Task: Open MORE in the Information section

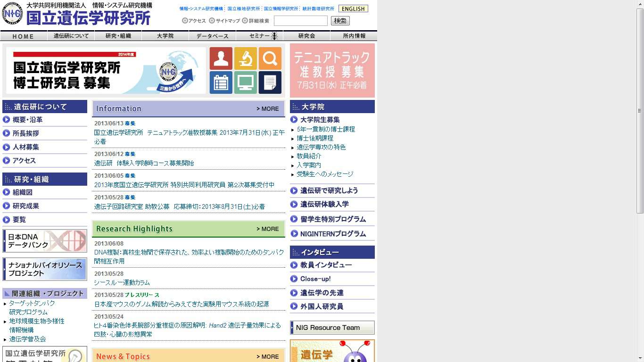Action: [267, 109]
